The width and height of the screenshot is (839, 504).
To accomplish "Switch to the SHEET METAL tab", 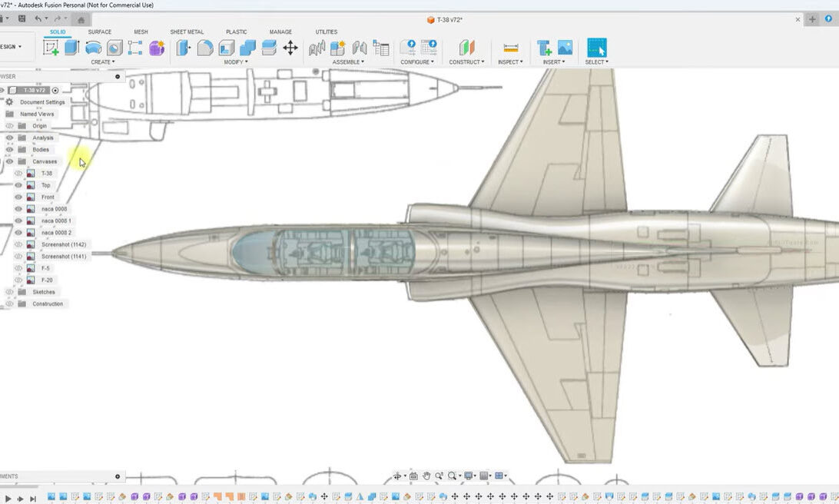I will click(x=187, y=32).
